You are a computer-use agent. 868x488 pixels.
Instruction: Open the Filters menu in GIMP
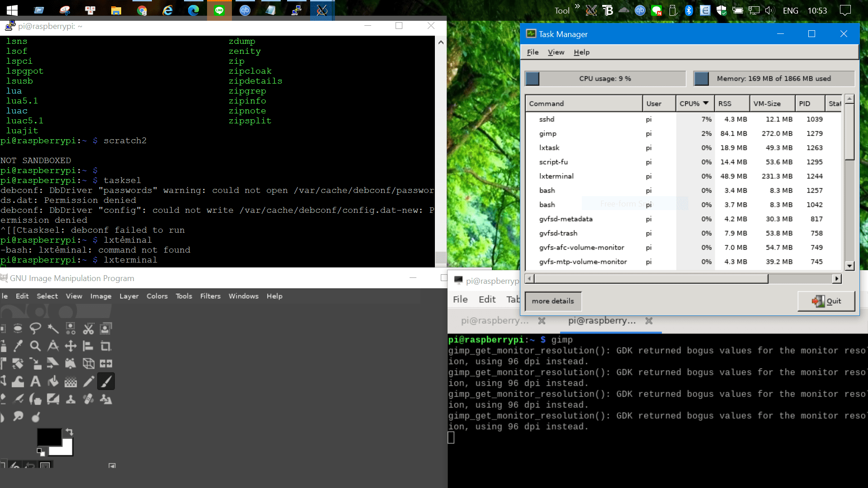click(x=210, y=296)
